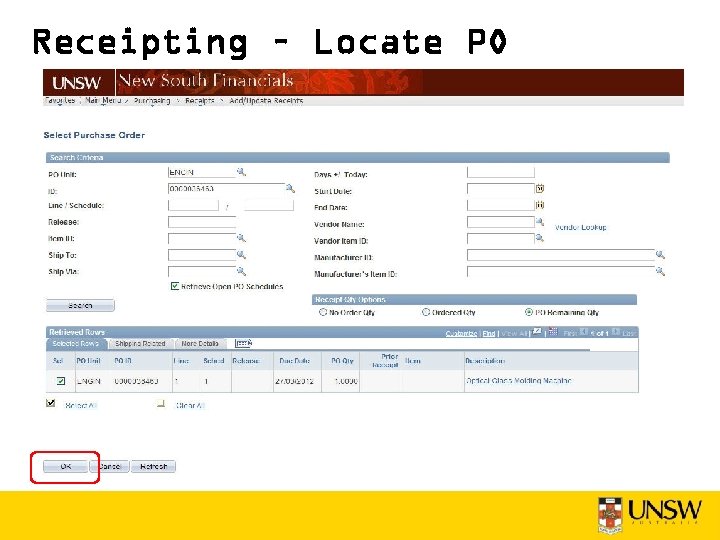Click the Cancel button
This screenshot has height=540, width=720.
[x=109, y=467]
